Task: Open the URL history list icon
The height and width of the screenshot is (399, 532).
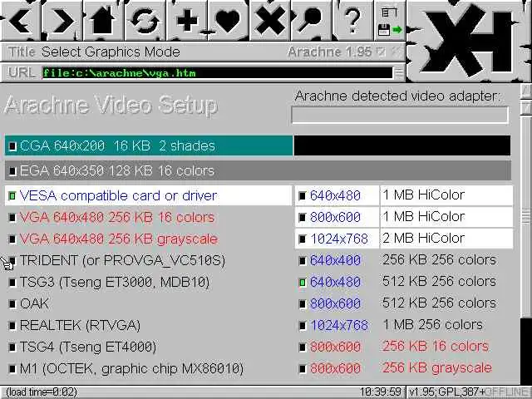Action: (399, 73)
